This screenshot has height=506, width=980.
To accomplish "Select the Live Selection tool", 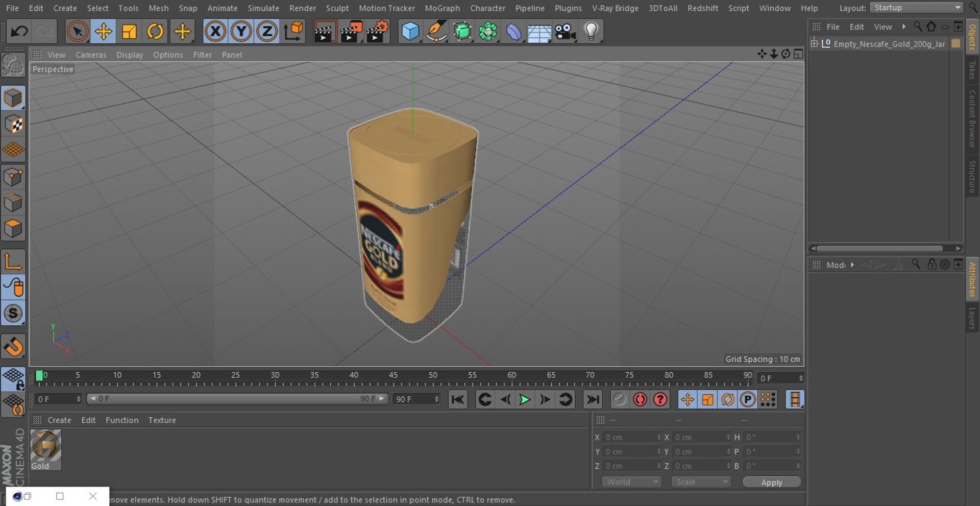I will pyautogui.click(x=77, y=32).
